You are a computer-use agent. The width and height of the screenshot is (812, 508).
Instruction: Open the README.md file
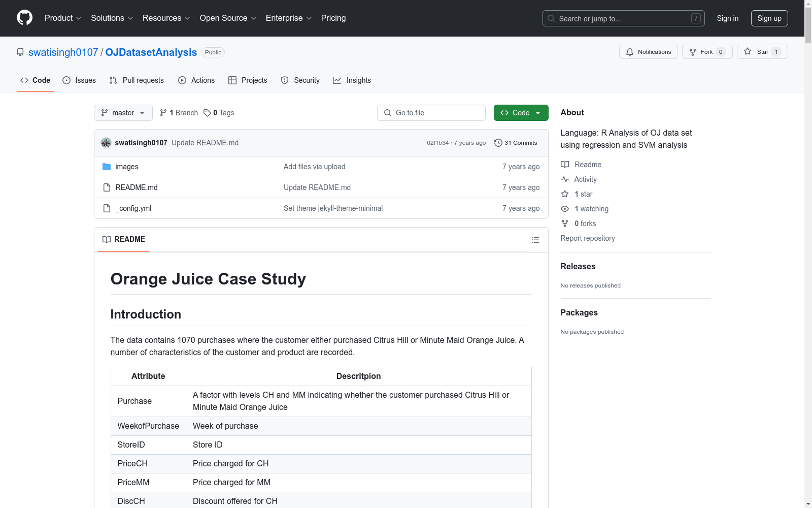pos(137,187)
